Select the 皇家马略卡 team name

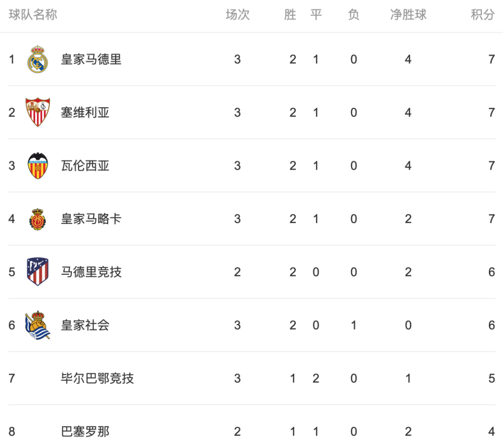[91, 219]
